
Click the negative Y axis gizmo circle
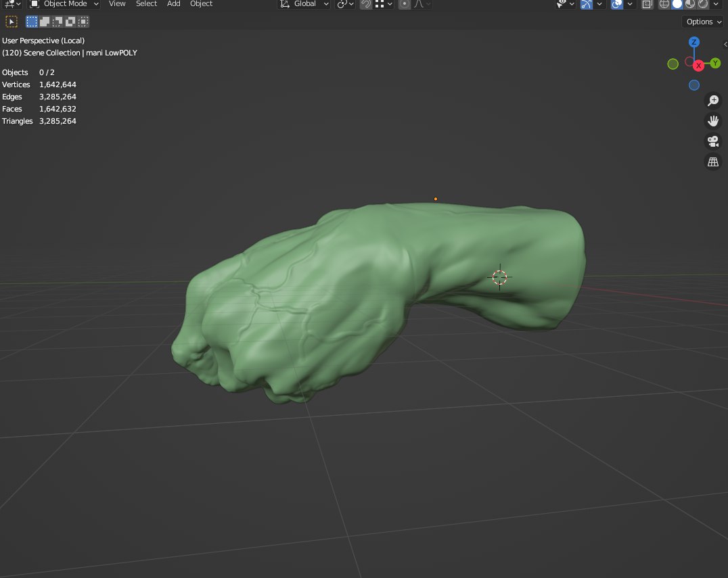pos(673,64)
